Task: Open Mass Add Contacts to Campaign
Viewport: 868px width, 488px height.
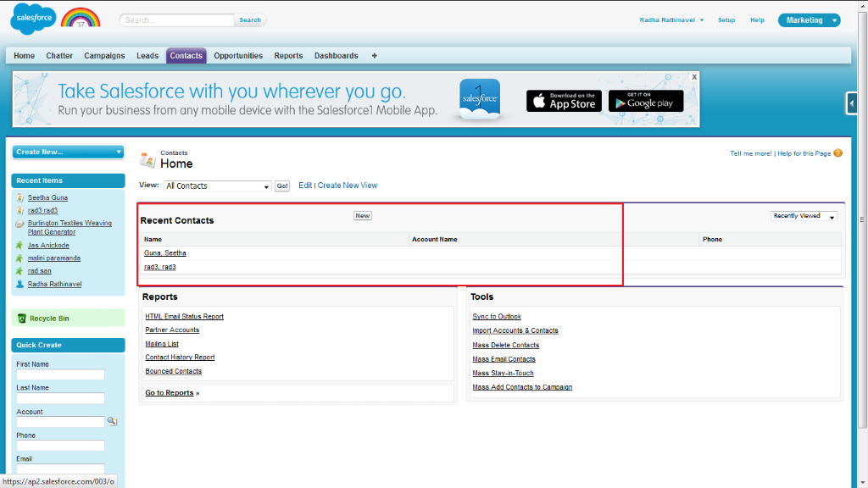Action: (522, 387)
